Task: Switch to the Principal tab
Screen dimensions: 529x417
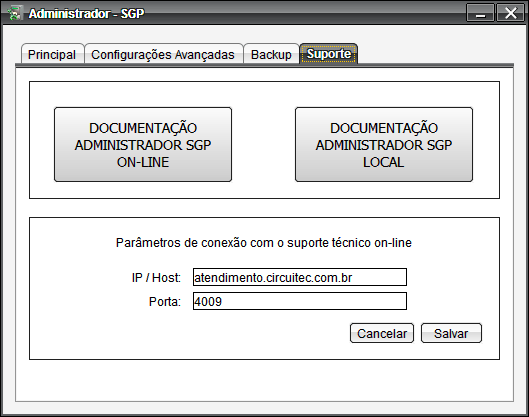Action: [x=52, y=54]
